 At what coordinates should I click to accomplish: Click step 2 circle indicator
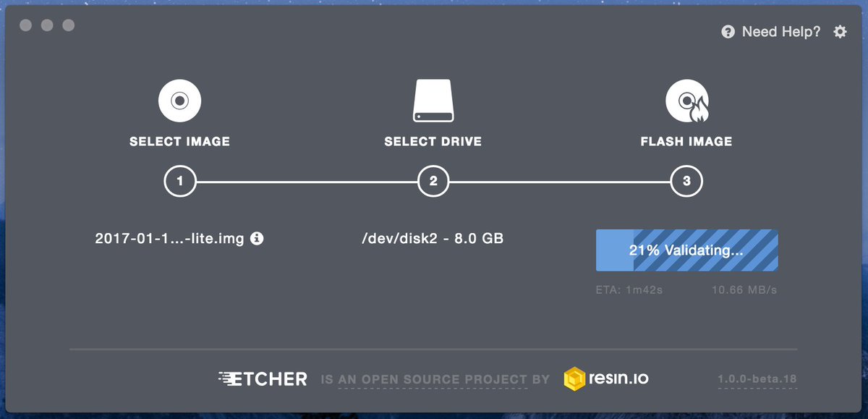[x=433, y=181]
